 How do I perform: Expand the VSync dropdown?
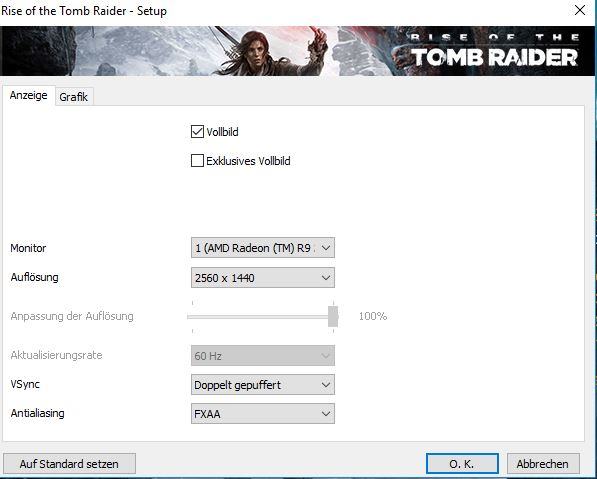click(x=263, y=385)
